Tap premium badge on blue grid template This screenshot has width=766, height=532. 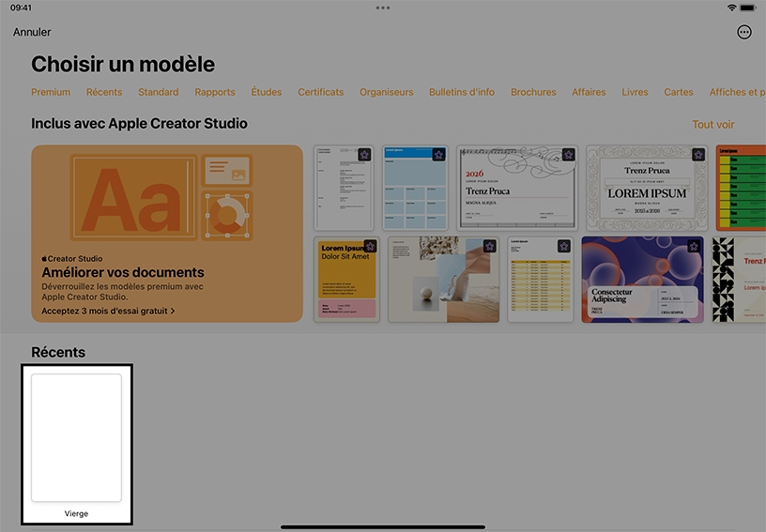[x=438, y=155]
